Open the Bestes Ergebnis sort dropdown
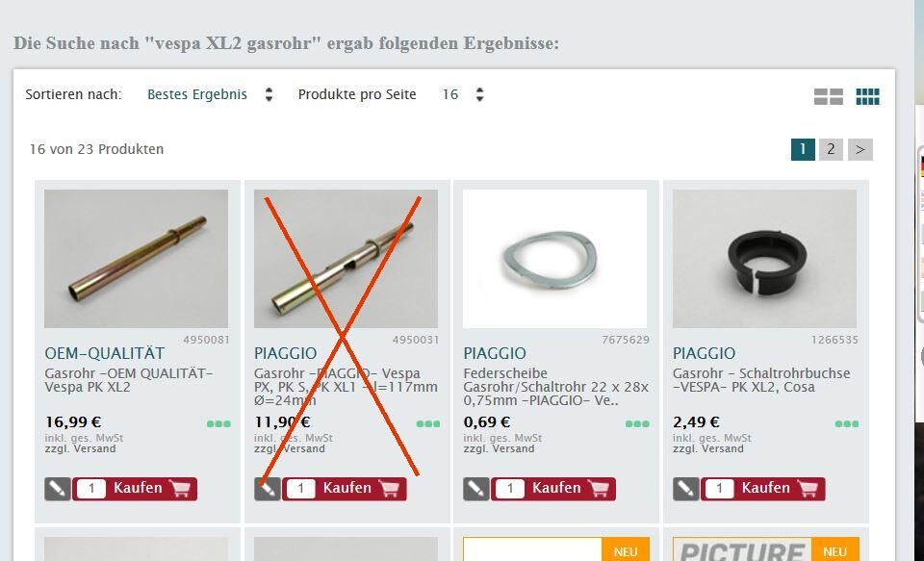This screenshot has width=924, height=561. coord(197,94)
